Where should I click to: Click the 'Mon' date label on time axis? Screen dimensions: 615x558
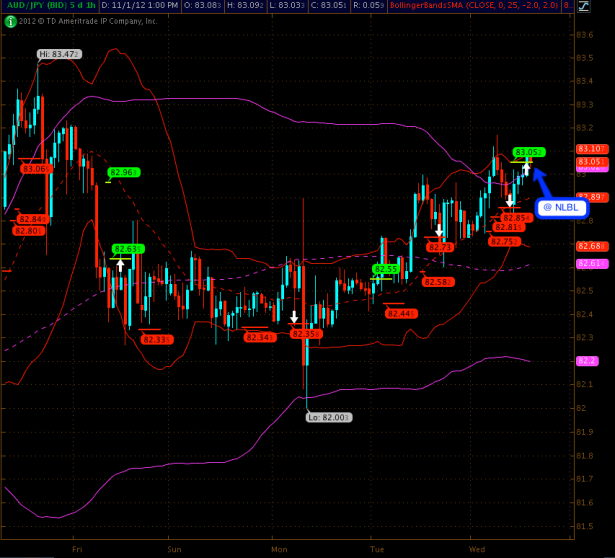tap(277, 548)
